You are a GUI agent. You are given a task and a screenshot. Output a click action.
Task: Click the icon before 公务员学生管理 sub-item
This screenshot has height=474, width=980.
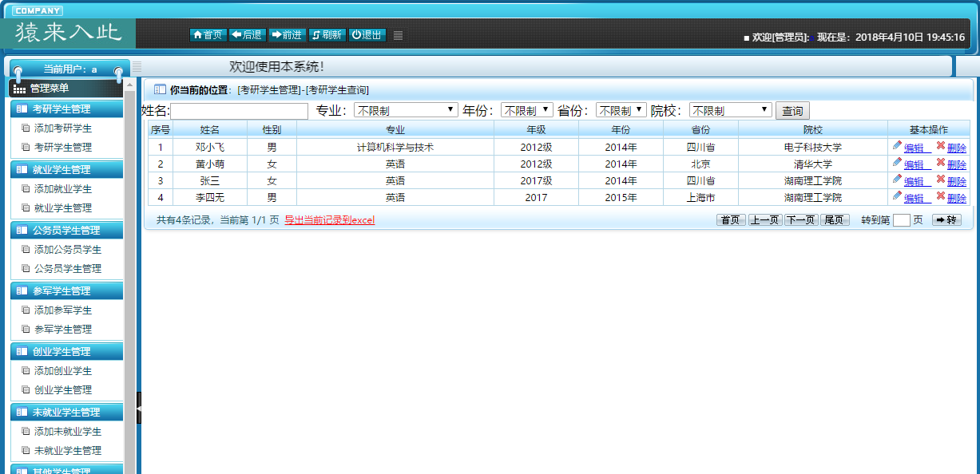26,268
